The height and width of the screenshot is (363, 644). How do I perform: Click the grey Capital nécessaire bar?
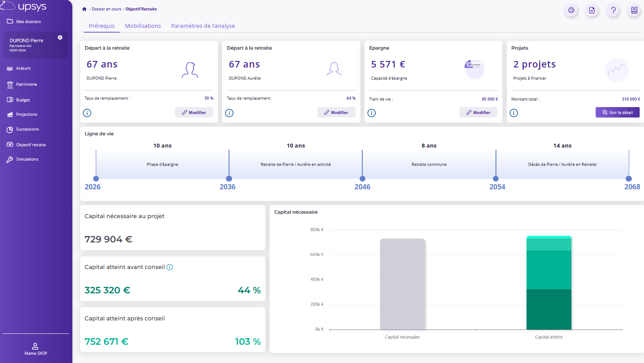(402, 284)
